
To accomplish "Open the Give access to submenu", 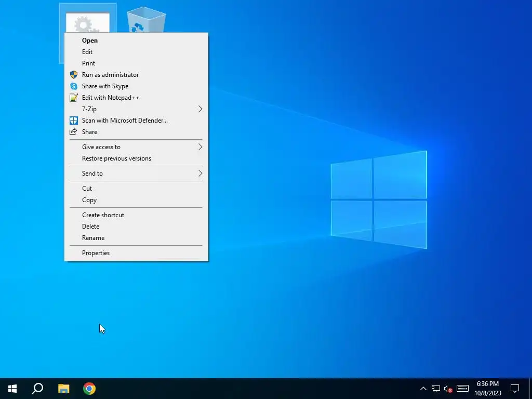I will click(x=136, y=147).
